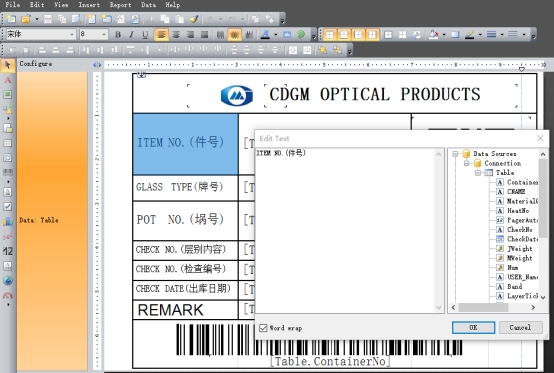This screenshot has width=554, height=373.
Task: Click the green refresh circle icon
Action: [x=301, y=35]
